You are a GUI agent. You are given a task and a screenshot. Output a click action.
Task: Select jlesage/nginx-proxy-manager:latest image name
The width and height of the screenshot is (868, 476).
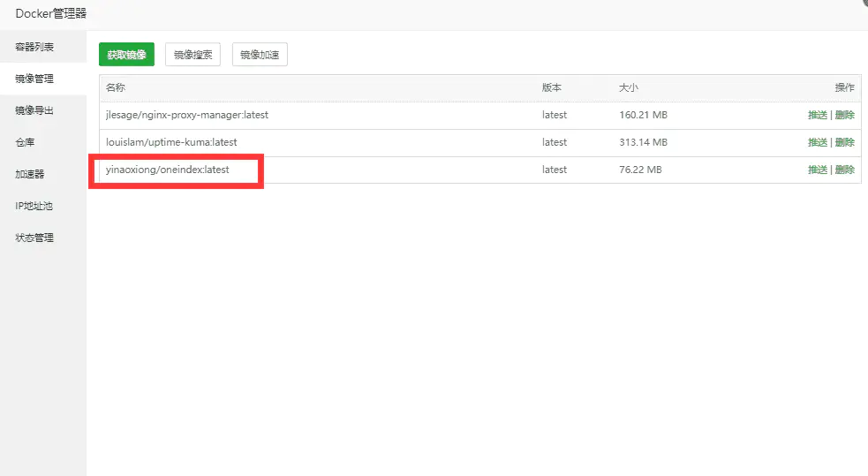[187, 115]
